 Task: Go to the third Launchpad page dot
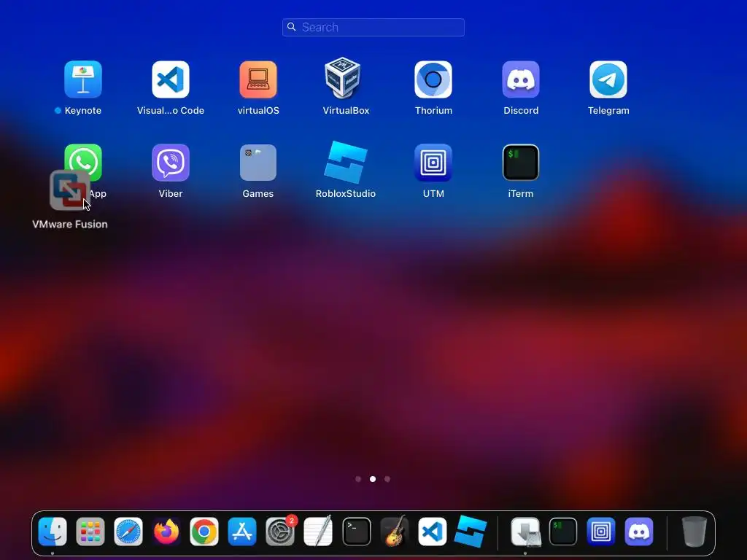pos(387,479)
